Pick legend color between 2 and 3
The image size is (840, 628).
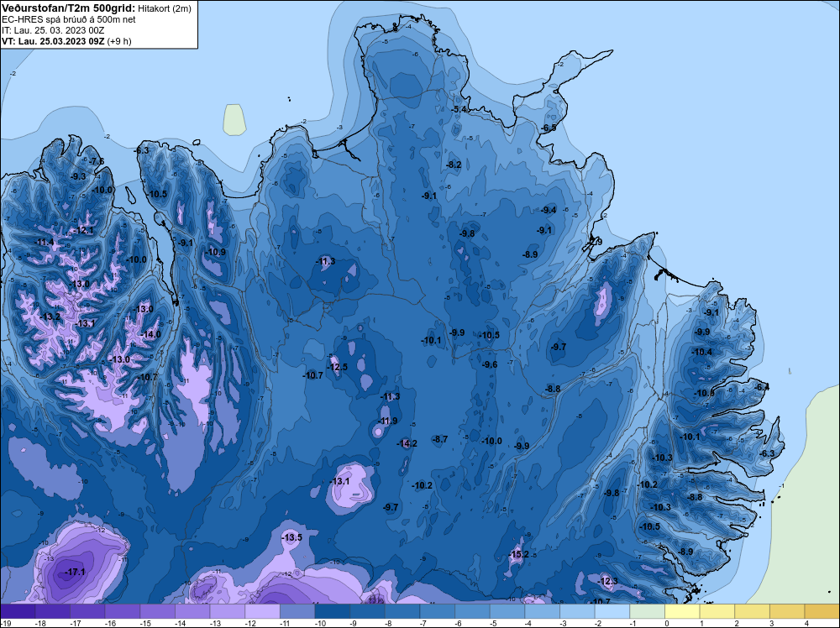click(x=752, y=611)
